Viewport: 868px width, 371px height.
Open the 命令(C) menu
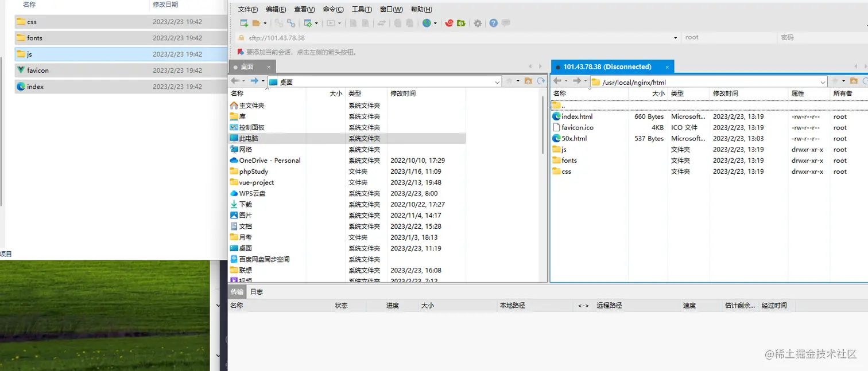(x=334, y=9)
